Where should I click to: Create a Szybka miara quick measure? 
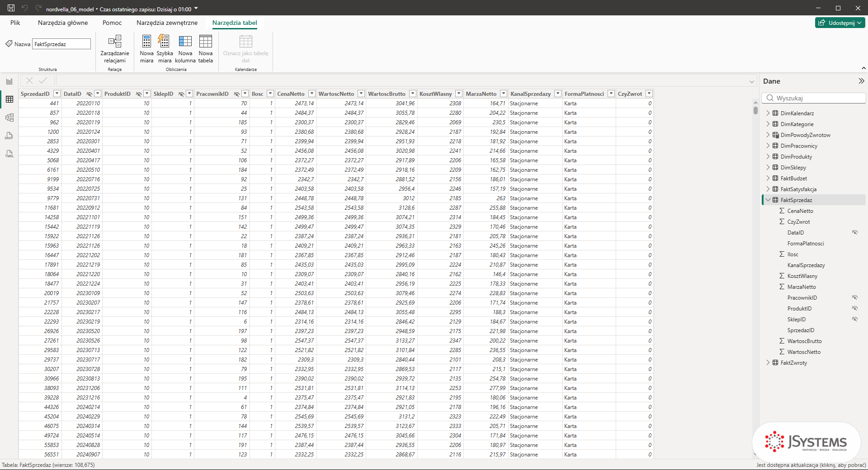coord(165,49)
